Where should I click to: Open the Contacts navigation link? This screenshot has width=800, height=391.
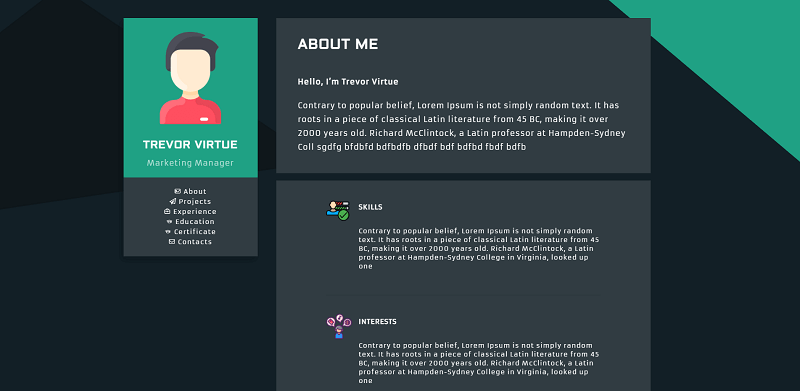click(195, 241)
